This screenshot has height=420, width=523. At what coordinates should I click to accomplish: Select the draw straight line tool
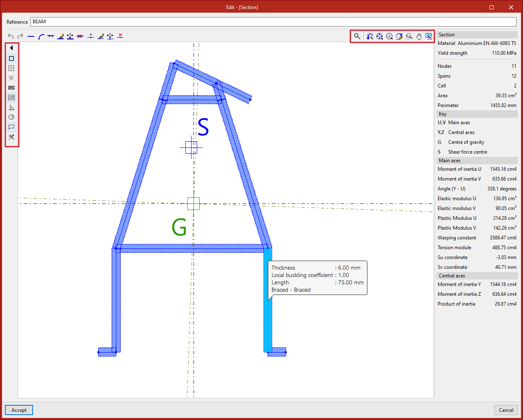pos(31,36)
